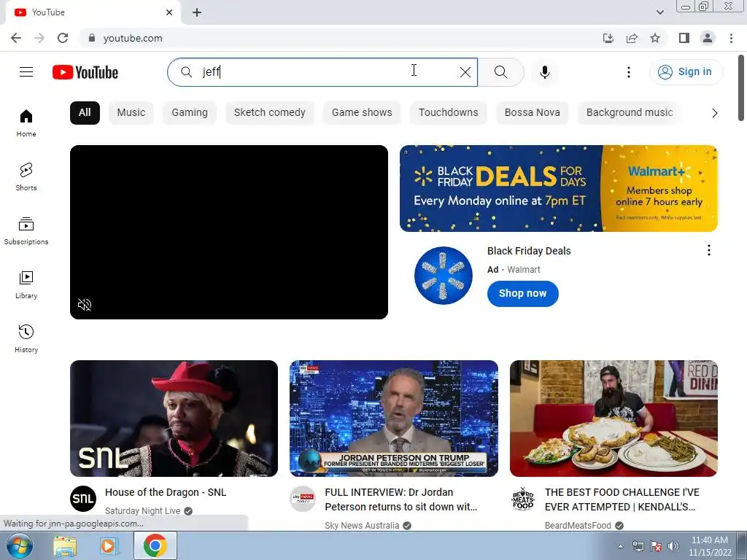747x560 pixels.
Task: Reload the page with the refresh icon
Action: pyautogui.click(x=63, y=38)
